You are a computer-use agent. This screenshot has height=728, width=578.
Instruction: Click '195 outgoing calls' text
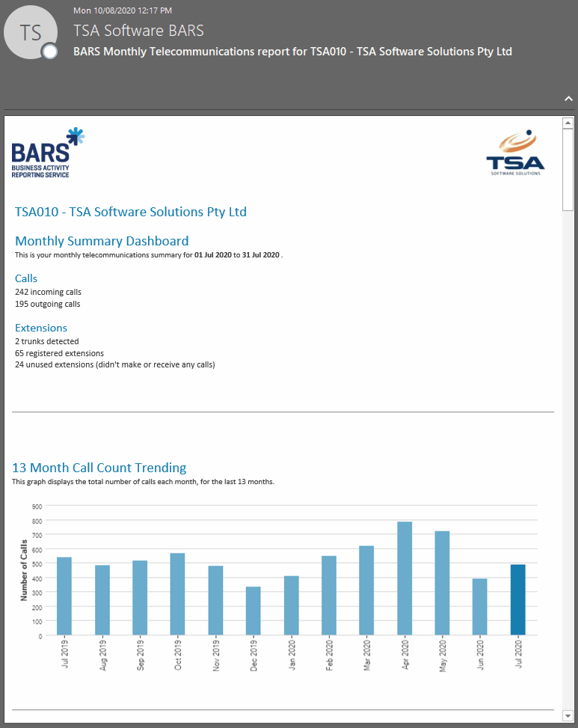(48, 304)
